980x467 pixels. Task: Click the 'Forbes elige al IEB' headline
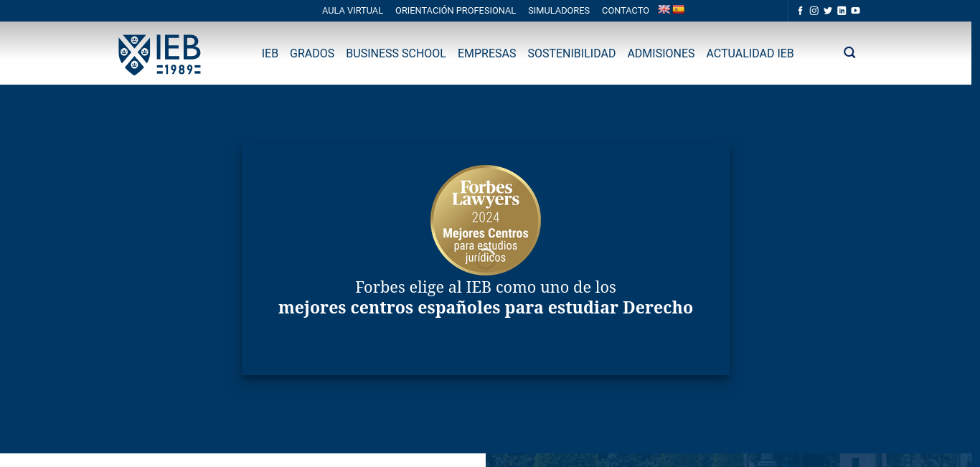pos(486,287)
